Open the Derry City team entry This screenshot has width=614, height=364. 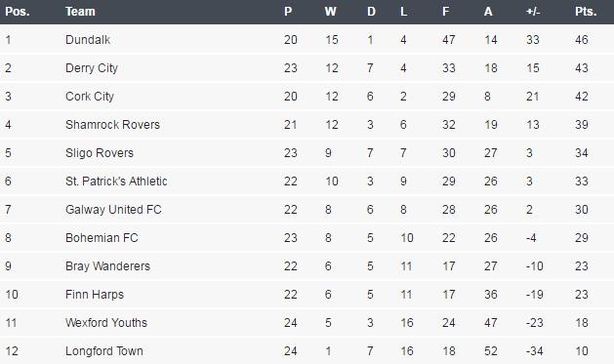click(92, 68)
